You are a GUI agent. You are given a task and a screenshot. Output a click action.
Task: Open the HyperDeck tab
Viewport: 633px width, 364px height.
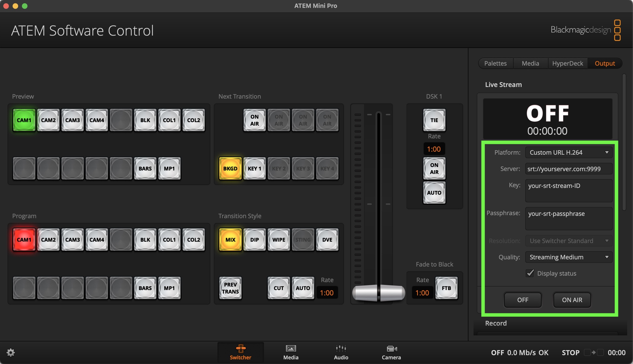tap(567, 63)
